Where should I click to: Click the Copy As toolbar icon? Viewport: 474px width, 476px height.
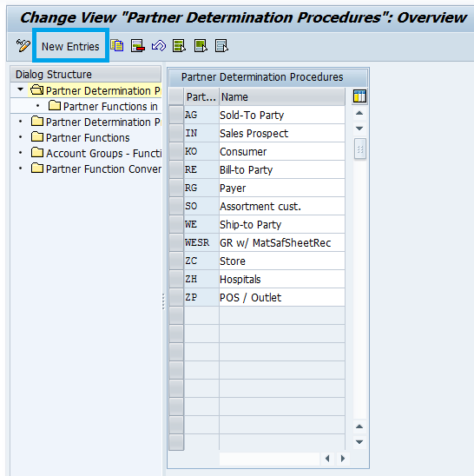click(x=117, y=46)
